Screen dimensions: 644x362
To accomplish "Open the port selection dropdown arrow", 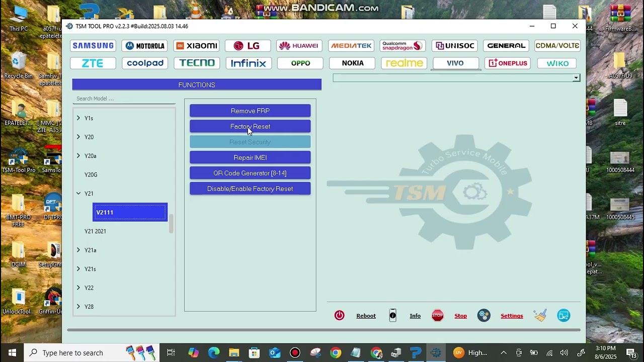I will [576, 78].
